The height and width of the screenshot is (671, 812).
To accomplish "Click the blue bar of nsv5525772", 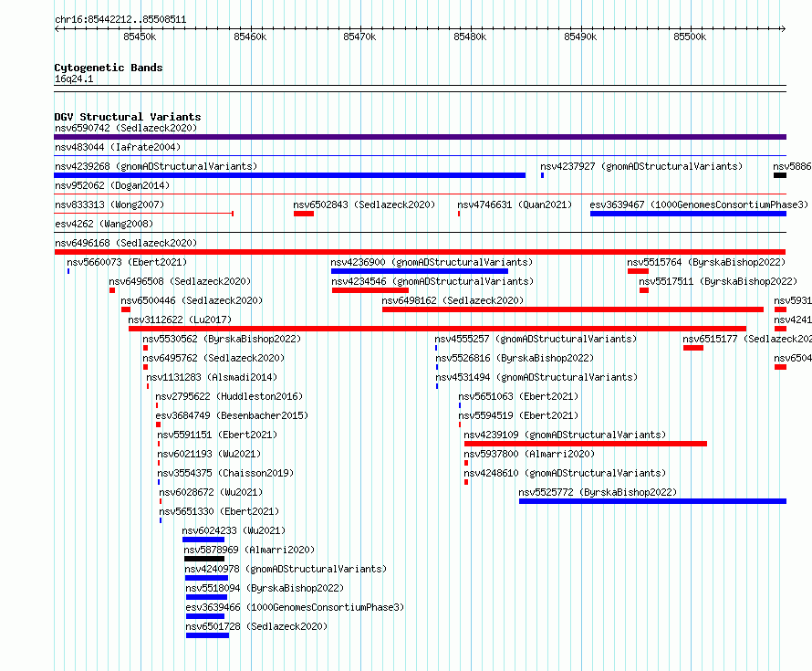I will pos(652,501).
